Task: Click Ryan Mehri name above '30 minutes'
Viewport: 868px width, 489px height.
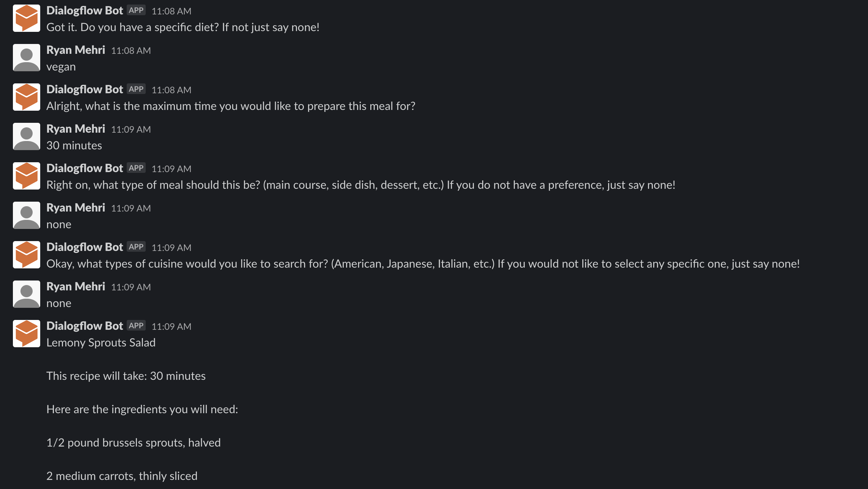Action: 75,129
